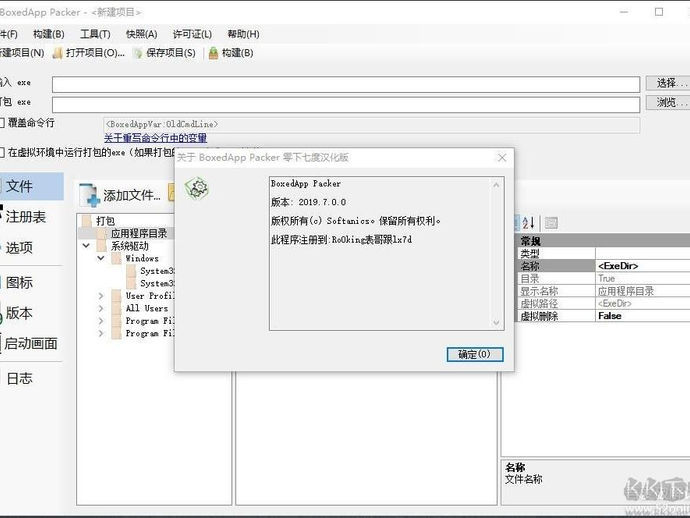The image size is (690, 518).
Task: Minimize the BoxedApp Packer window
Action: pyautogui.click(x=624, y=12)
